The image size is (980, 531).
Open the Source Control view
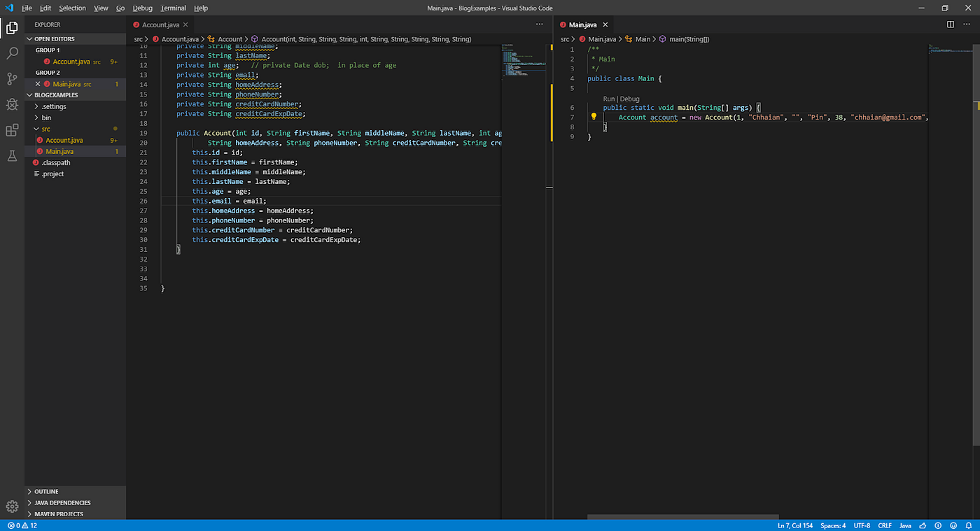pos(11,79)
